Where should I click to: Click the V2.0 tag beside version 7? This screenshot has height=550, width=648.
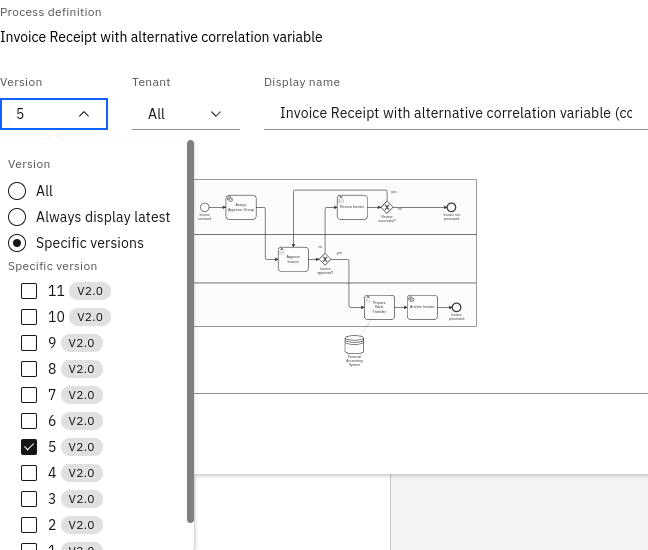tap(82, 395)
